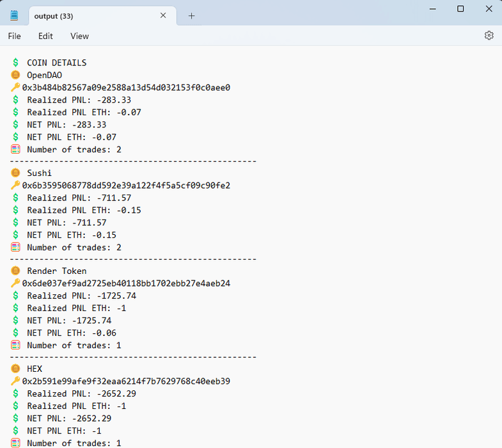Screen dimensions: 502x448
Task: Click 'NET PNL: -283.33' line
Action: point(67,125)
